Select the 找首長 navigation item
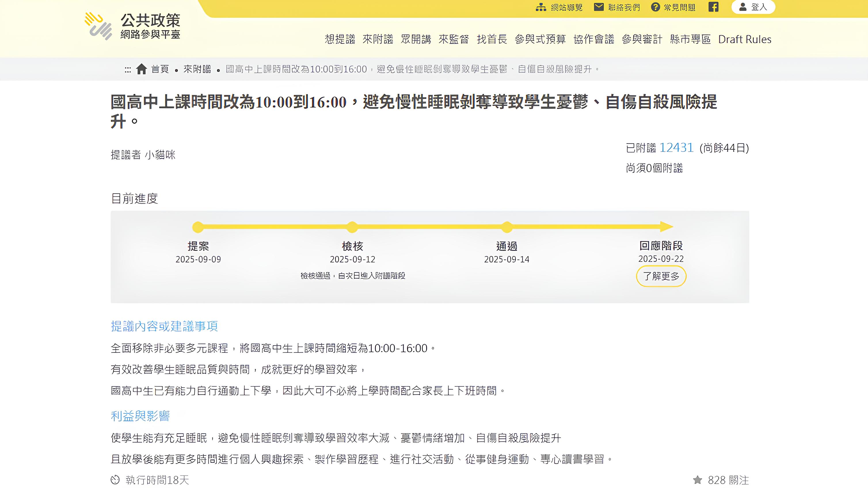 click(492, 39)
